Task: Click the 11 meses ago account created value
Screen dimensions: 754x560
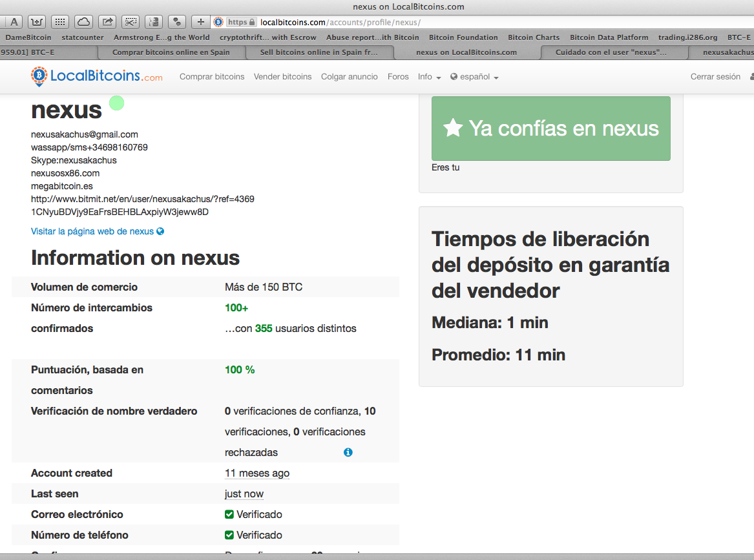Action: point(257,473)
